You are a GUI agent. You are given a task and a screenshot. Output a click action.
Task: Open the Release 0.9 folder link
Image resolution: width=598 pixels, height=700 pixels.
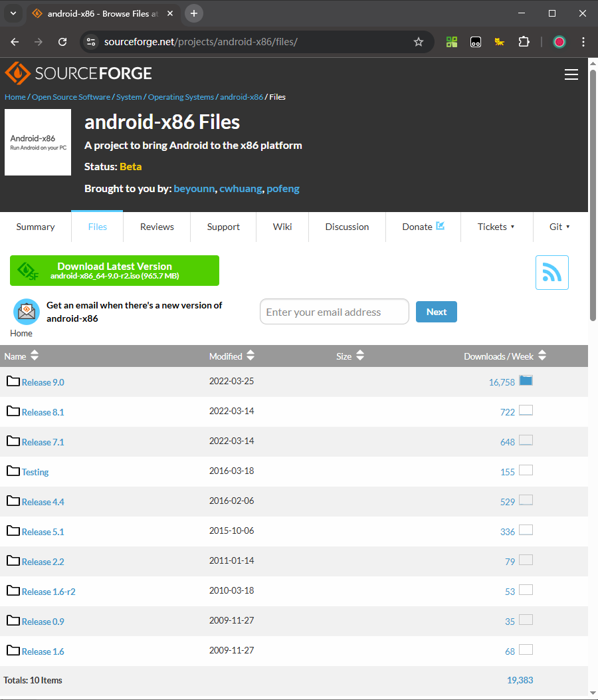coord(43,622)
